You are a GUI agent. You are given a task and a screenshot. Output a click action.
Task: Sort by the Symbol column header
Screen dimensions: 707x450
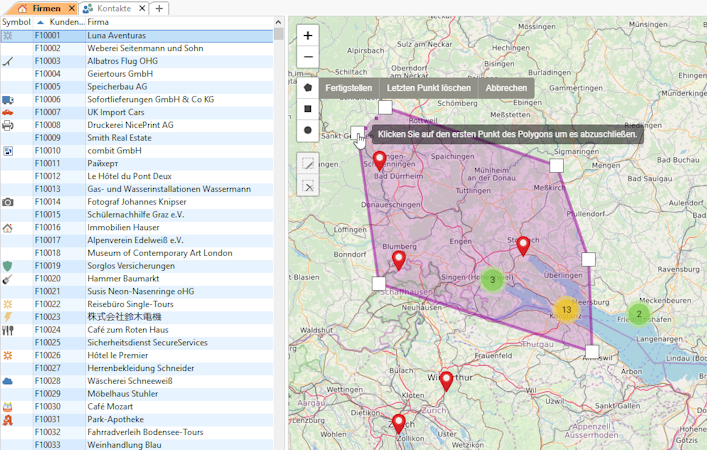[x=16, y=22]
